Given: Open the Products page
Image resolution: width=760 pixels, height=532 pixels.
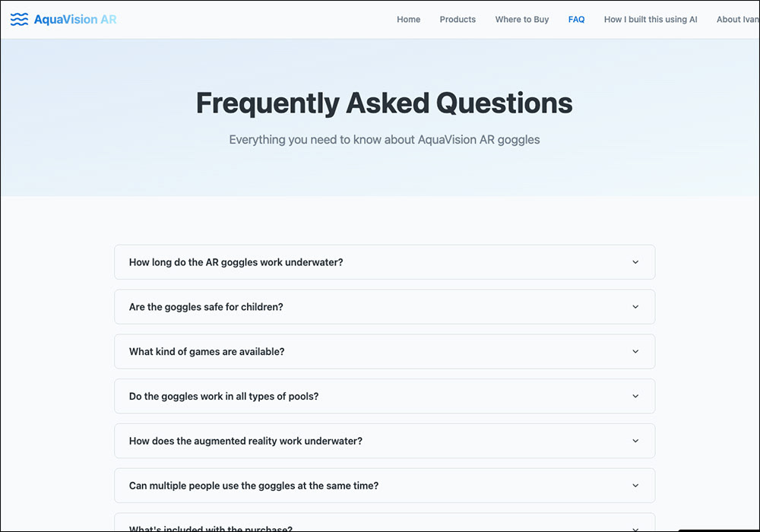Looking at the screenshot, I should (x=458, y=20).
